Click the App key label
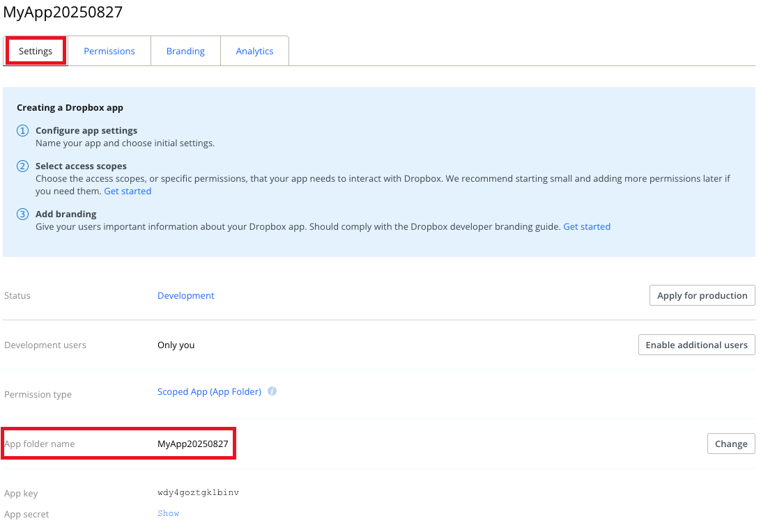The height and width of the screenshot is (532, 761). pyautogui.click(x=21, y=493)
